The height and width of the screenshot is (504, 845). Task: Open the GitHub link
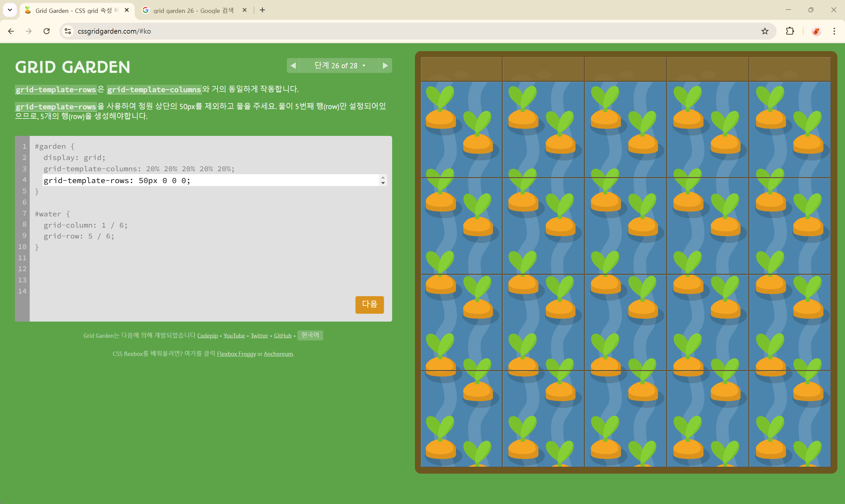point(282,335)
